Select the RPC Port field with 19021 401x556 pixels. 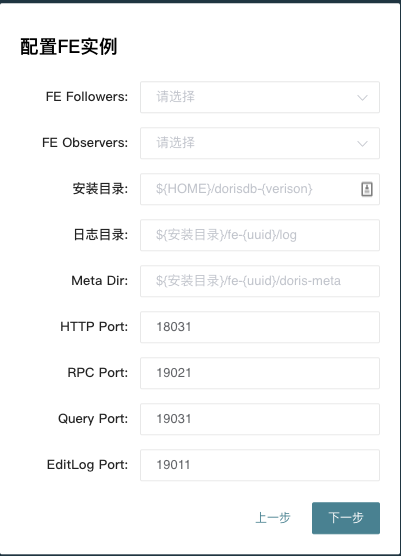tap(260, 373)
